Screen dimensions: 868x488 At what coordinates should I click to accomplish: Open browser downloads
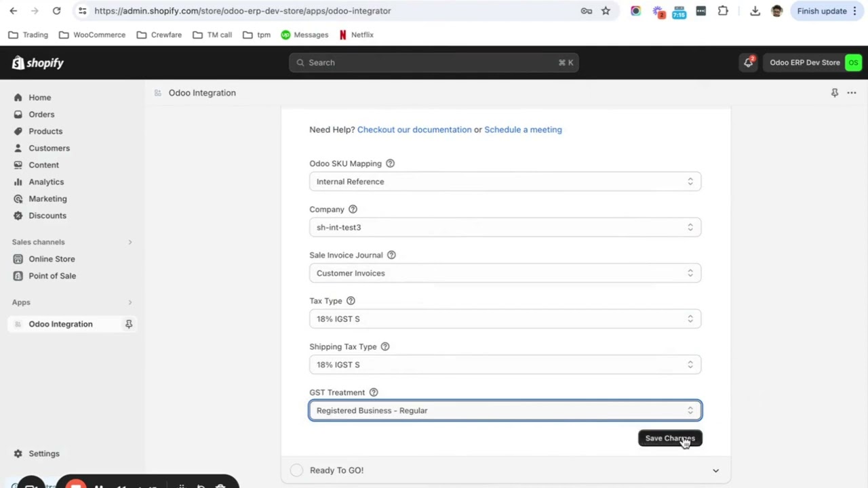click(755, 11)
